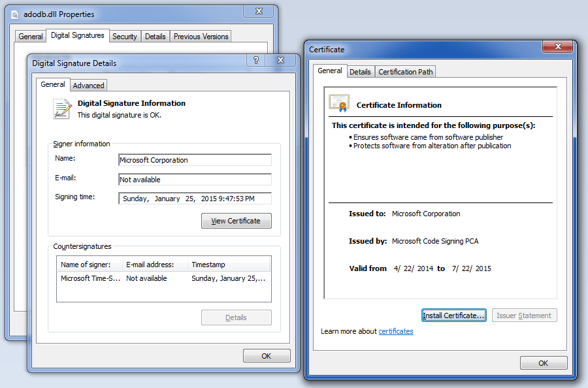The image size is (588, 388).
Task: Click the Install Certificate button
Action: coord(453,315)
